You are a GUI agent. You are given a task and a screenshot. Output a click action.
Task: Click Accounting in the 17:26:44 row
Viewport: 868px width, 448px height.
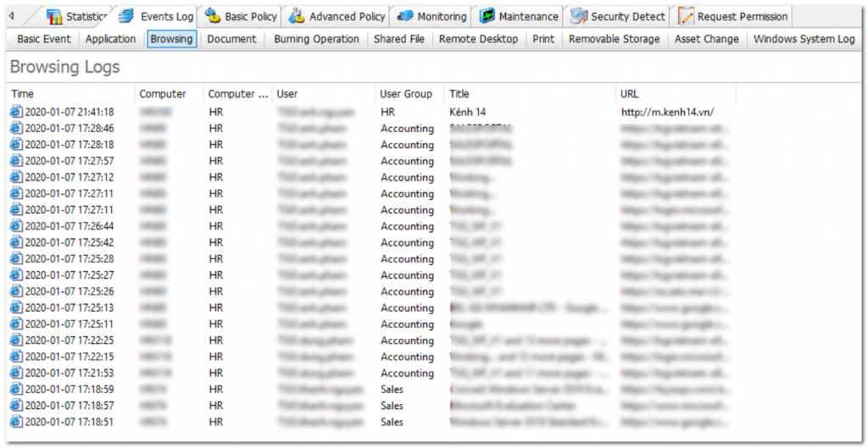(x=408, y=226)
